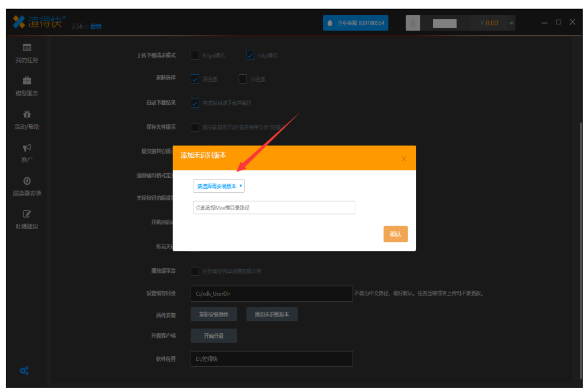Select the 白色系 skin checkbox
Viewport: 588px width, 392px height.
tap(242, 79)
